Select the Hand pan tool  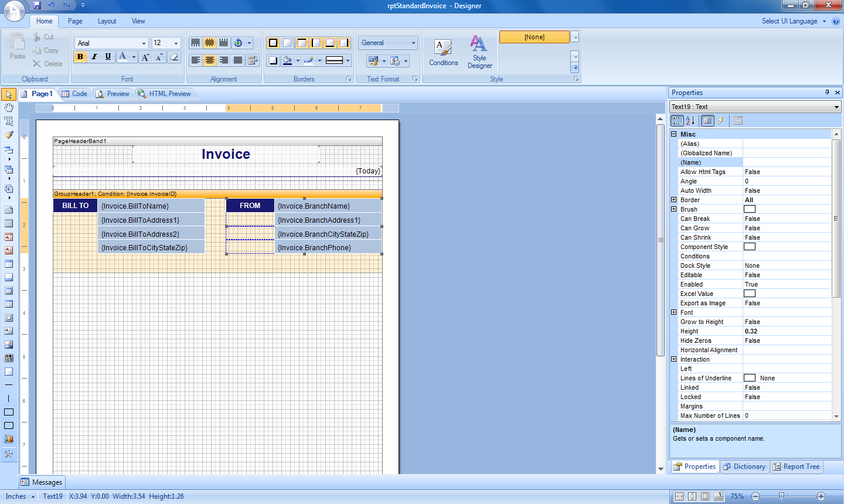pos(9,108)
